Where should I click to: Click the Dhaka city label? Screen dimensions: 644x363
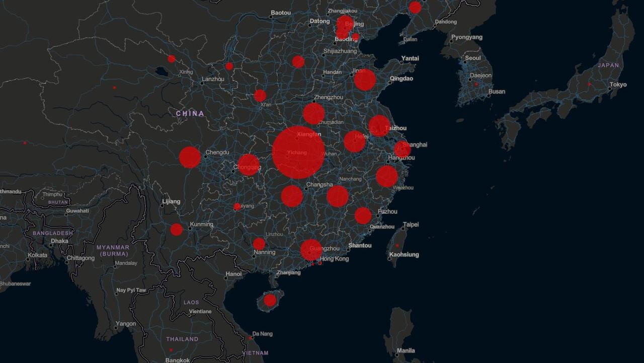point(59,241)
